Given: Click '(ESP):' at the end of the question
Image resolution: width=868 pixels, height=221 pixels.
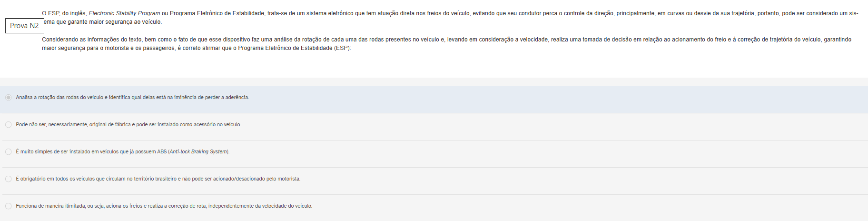Looking at the screenshot, I should point(342,49).
